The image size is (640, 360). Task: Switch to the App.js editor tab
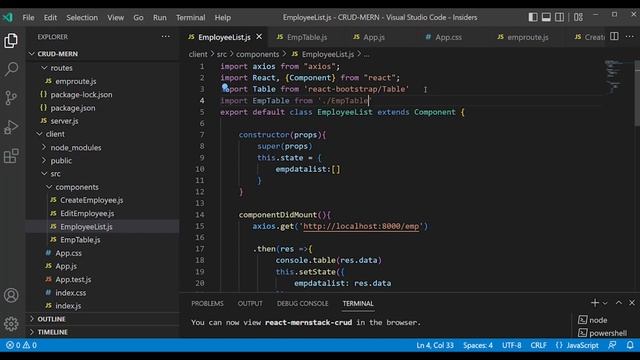[374, 37]
